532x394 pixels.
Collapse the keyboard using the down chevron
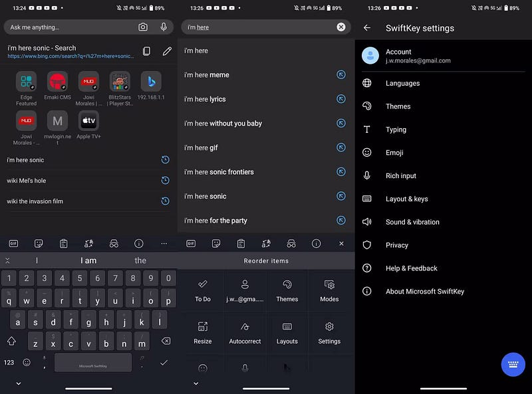(18, 383)
